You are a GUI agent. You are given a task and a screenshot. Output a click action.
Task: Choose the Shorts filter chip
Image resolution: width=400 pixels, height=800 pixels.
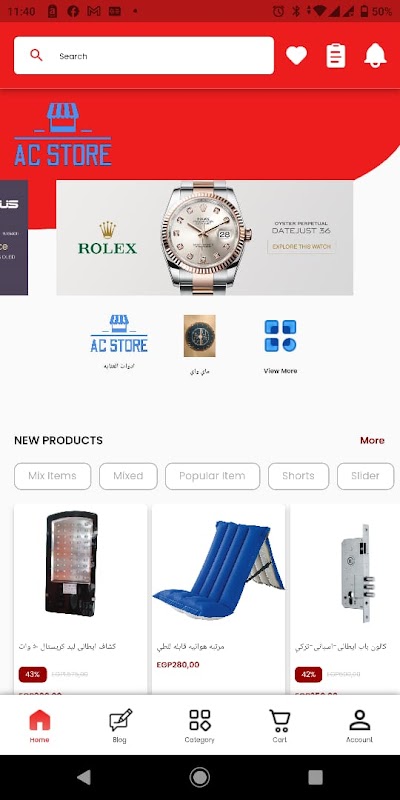[x=298, y=476]
